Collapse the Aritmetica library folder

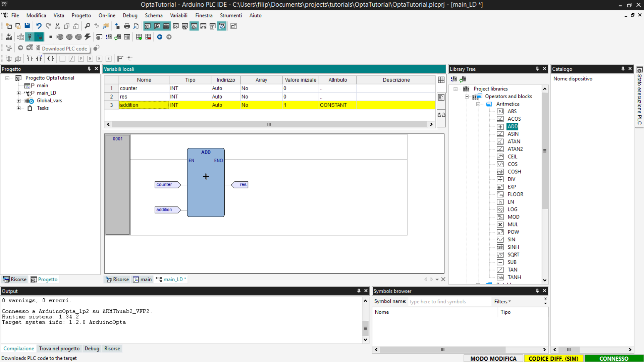tap(478, 104)
